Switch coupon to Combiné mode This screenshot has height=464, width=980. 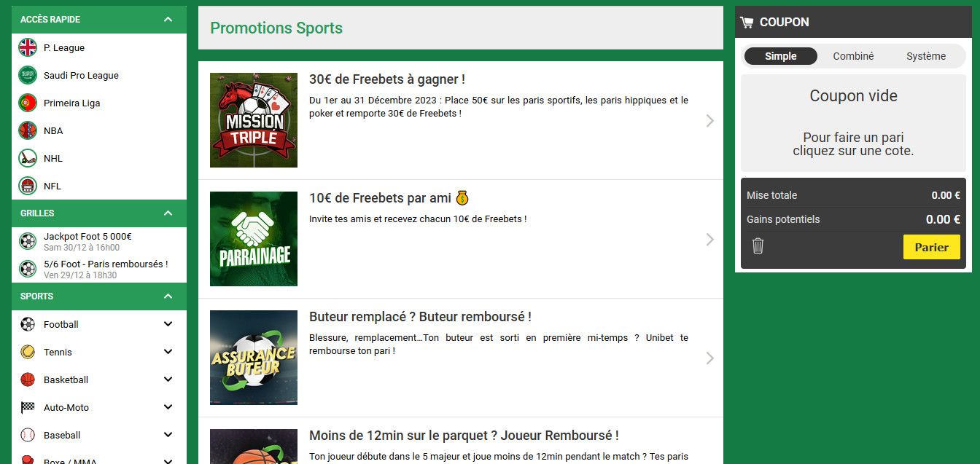click(853, 56)
